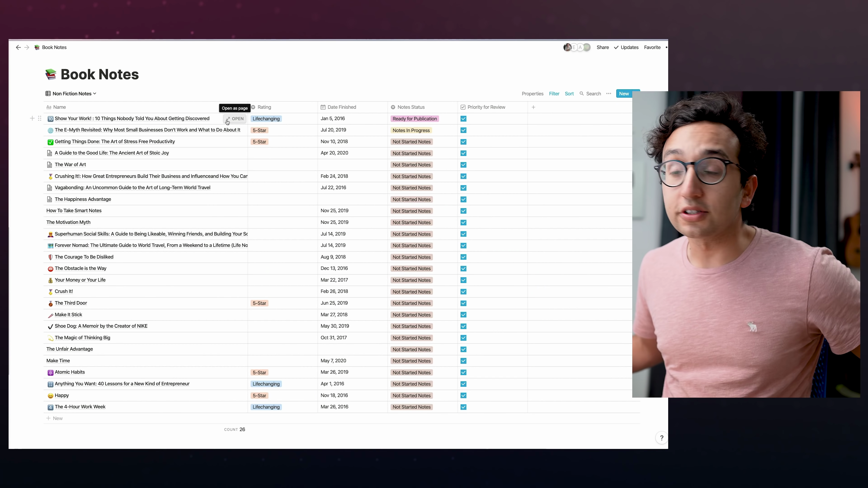
Task: Click the three-dots view options menu
Action: [x=609, y=94]
